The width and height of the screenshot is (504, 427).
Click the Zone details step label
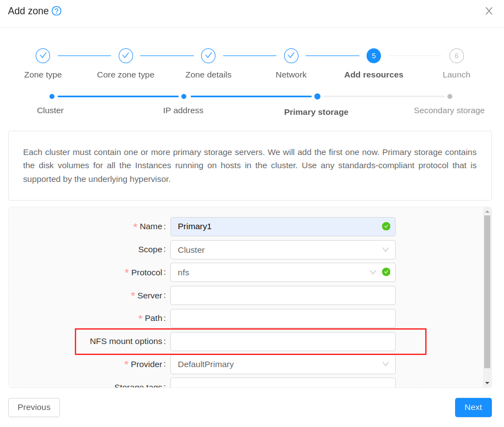(208, 74)
